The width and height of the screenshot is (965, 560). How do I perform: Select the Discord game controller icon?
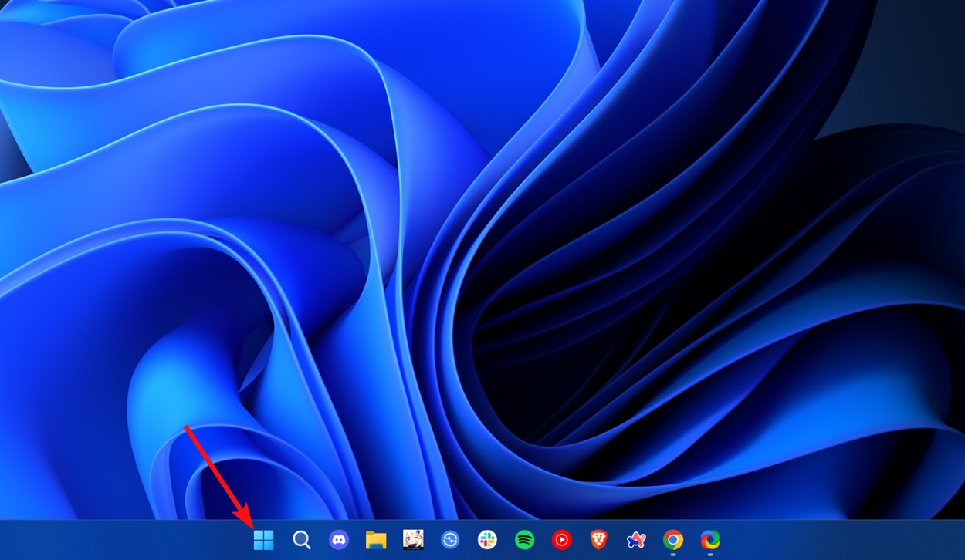(338, 540)
